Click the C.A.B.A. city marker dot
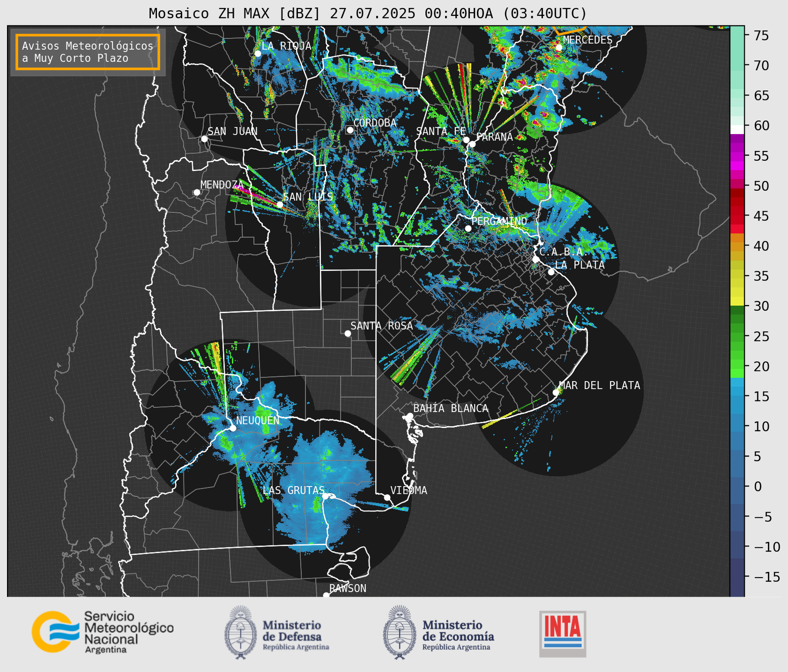Screen dimensions: 788x672 coord(536,259)
